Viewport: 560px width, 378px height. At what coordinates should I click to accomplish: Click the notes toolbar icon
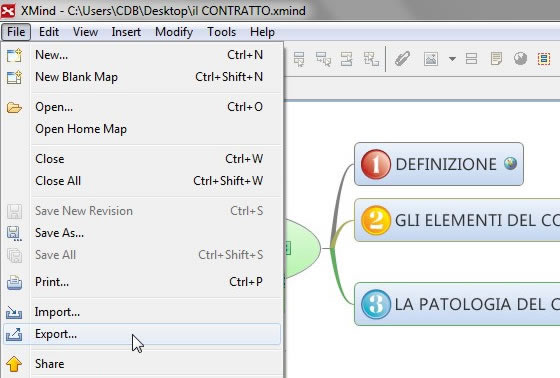click(496, 59)
